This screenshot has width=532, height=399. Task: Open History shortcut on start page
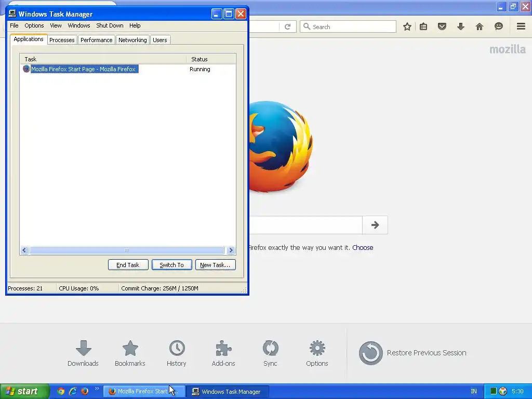[177, 353]
